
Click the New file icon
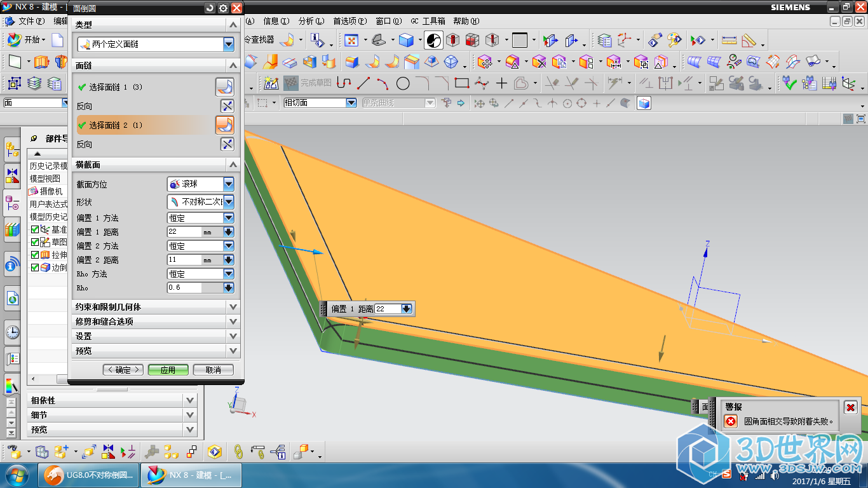(x=57, y=40)
